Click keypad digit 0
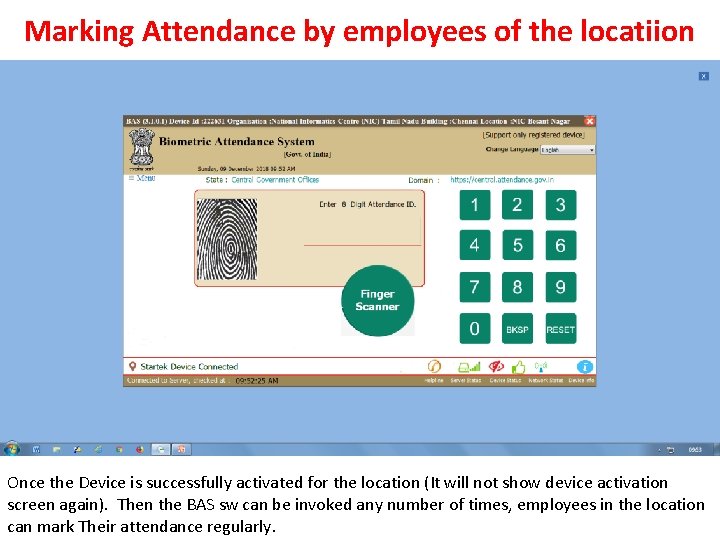This screenshot has height=540, width=720. 475,329
